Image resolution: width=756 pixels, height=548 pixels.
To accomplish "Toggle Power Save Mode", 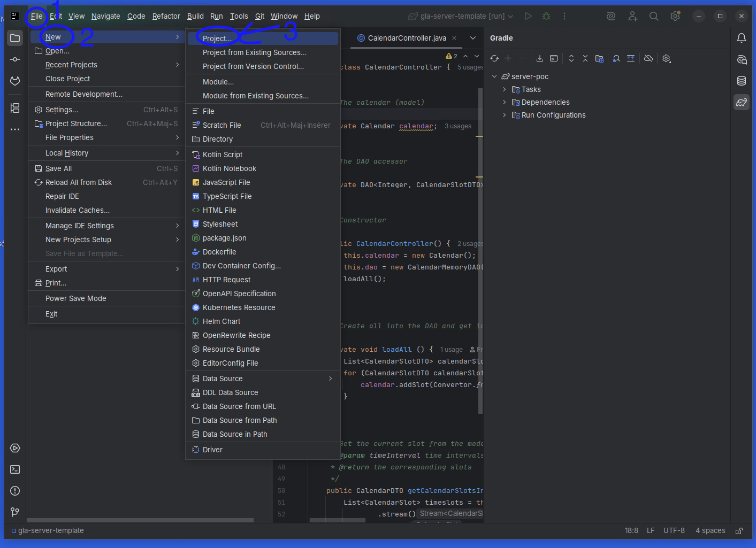I will [75, 298].
